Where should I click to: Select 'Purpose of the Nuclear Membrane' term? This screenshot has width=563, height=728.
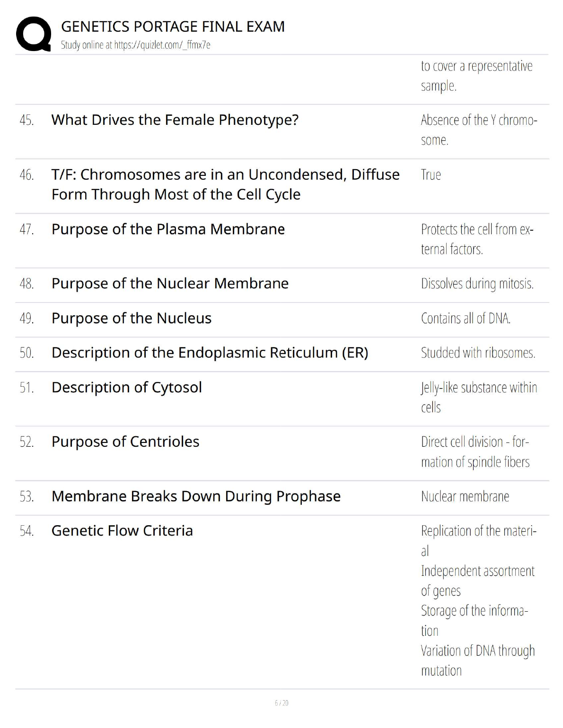(x=170, y=284)
